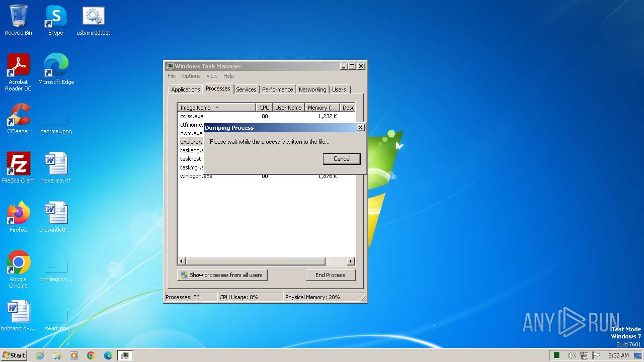
Task: Open the Skype desktop shortcut
Action: coord(56,20)
